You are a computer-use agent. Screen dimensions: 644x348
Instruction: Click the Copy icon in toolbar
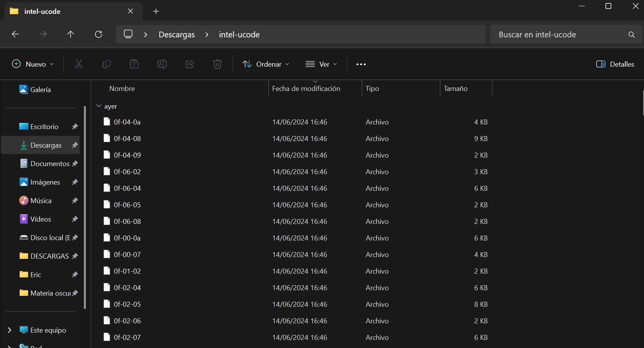pos(107,64)
